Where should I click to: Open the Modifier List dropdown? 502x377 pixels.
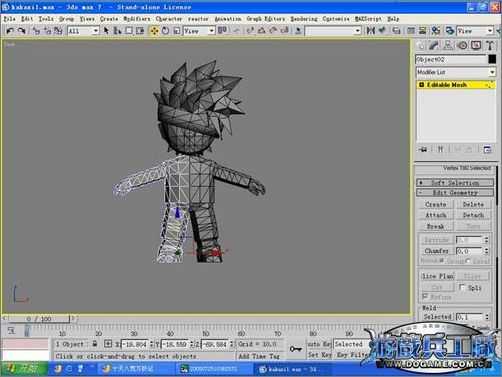click(456, 72)
